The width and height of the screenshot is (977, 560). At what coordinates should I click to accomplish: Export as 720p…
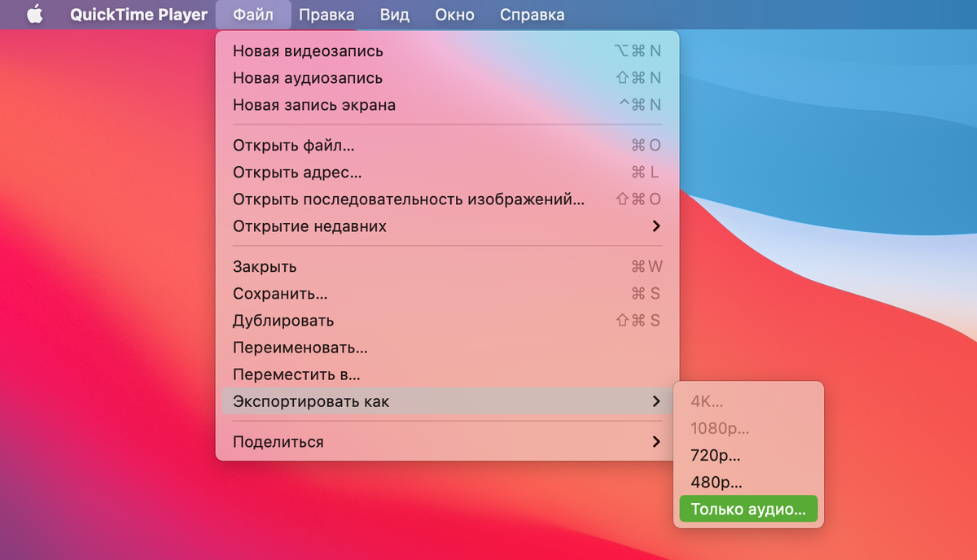[x=748, y=455]
